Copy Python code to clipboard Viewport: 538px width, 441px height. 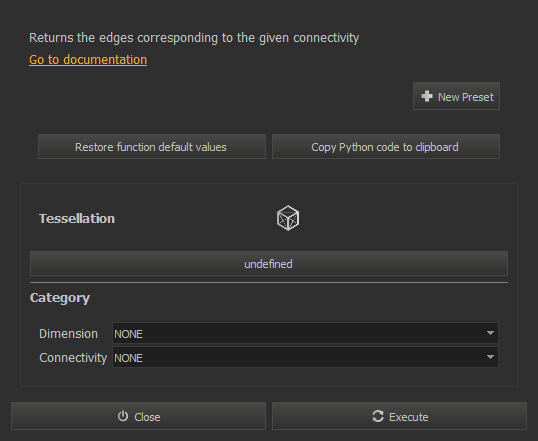[x=386, y=147]
